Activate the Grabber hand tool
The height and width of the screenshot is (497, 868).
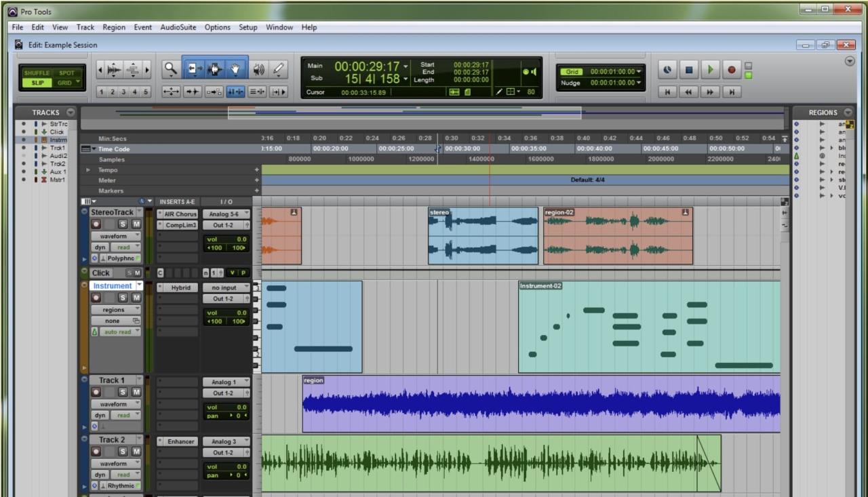tap(235, 68)
